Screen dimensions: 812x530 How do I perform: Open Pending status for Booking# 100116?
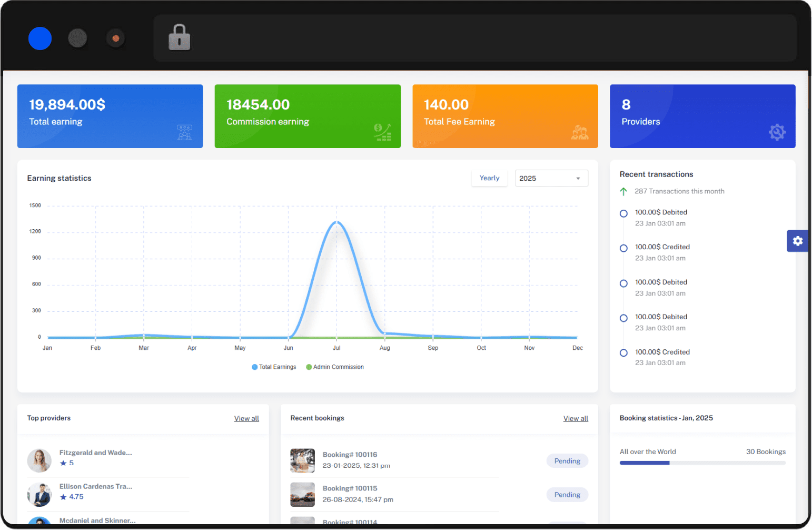567,461
